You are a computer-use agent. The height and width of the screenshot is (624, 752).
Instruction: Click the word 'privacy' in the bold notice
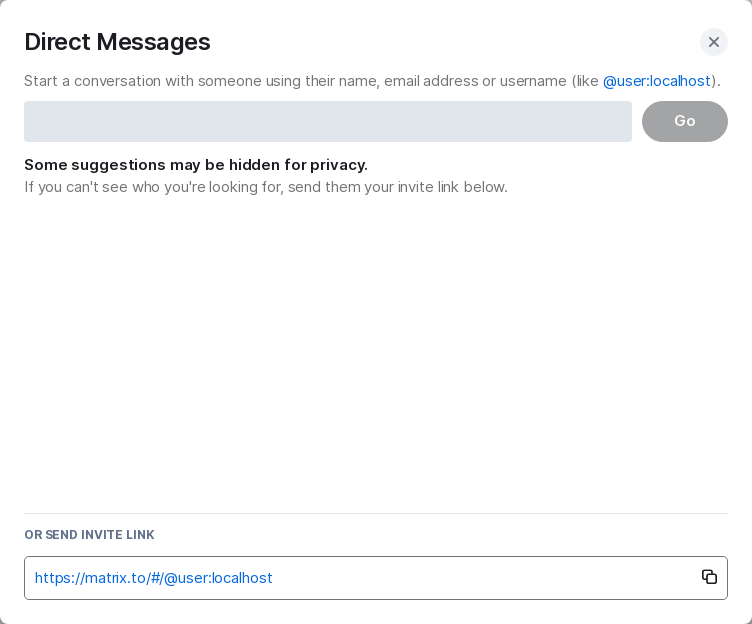pos(338,165)
